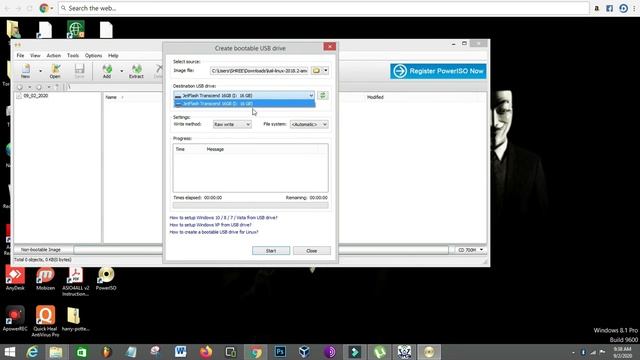The image size is (640, 360).
Task: Open the ASIO4ALL v2 Instruction PDF shortcut
Action: (76, 282)
